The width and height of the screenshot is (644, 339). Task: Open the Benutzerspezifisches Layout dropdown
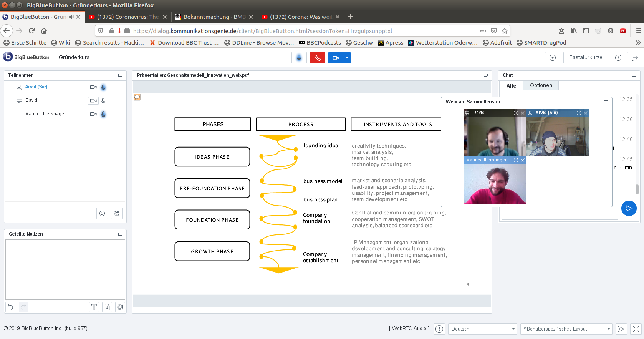pos(608,329)
